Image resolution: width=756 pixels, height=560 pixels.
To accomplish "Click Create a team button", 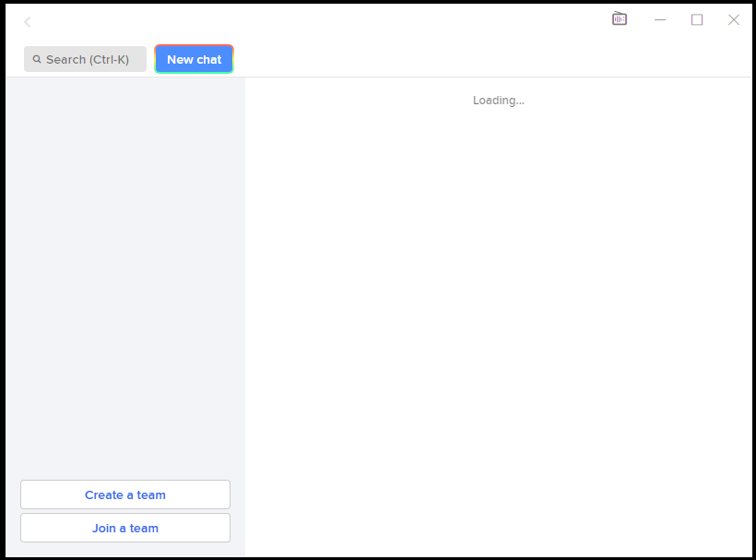I will [x=125, y=494].
